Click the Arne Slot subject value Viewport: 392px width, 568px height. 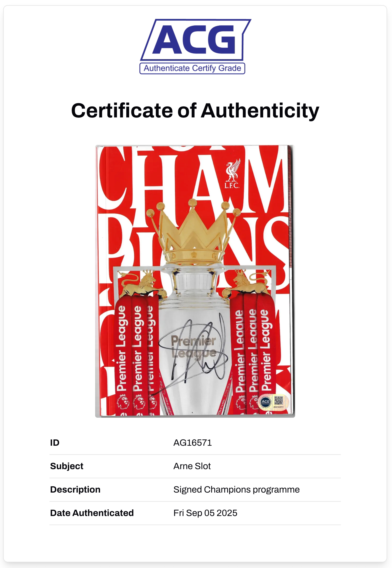pos(192,466)
